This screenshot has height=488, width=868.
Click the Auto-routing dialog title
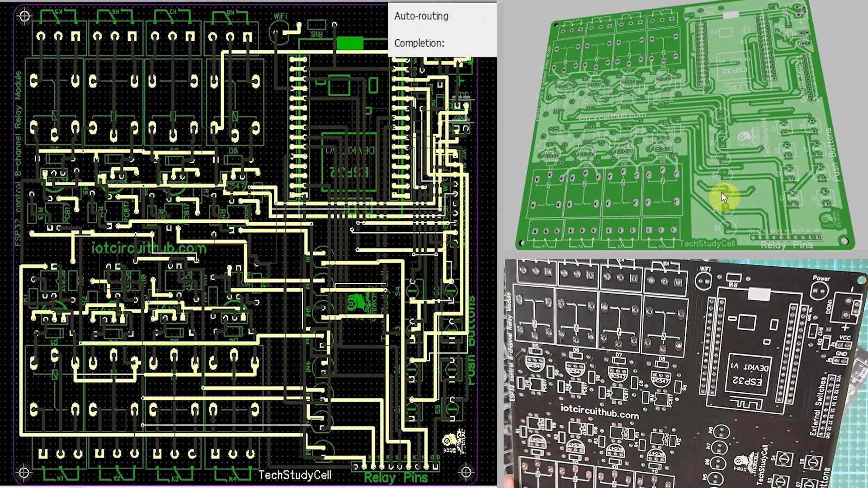[421, 16]
